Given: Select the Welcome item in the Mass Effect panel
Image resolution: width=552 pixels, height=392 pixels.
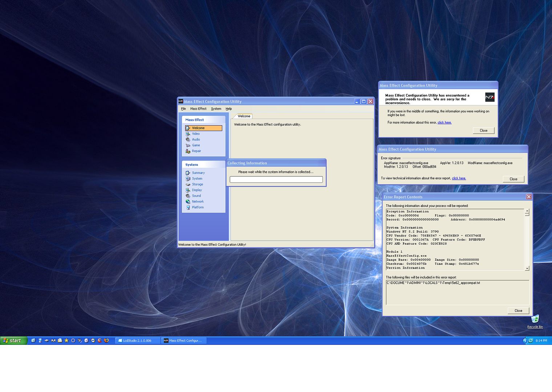Looking at the screenshot, I should tap(203, 128).
